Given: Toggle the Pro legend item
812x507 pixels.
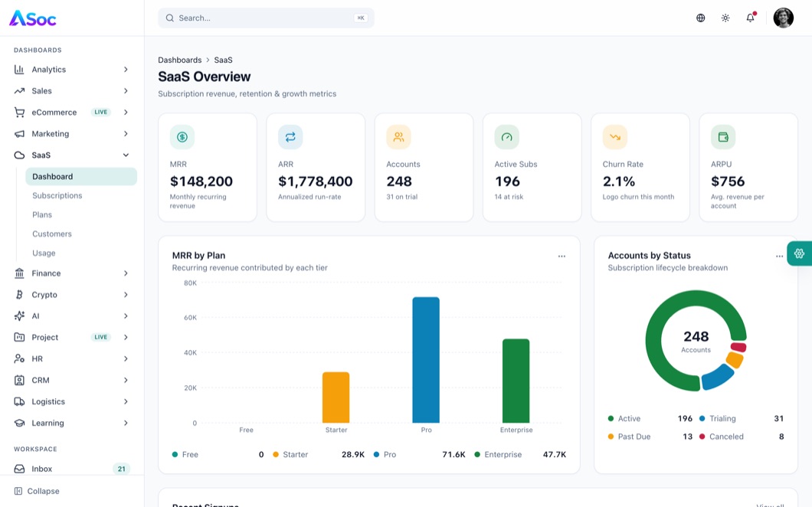Looking at the screenshot, I should (420, 455).
